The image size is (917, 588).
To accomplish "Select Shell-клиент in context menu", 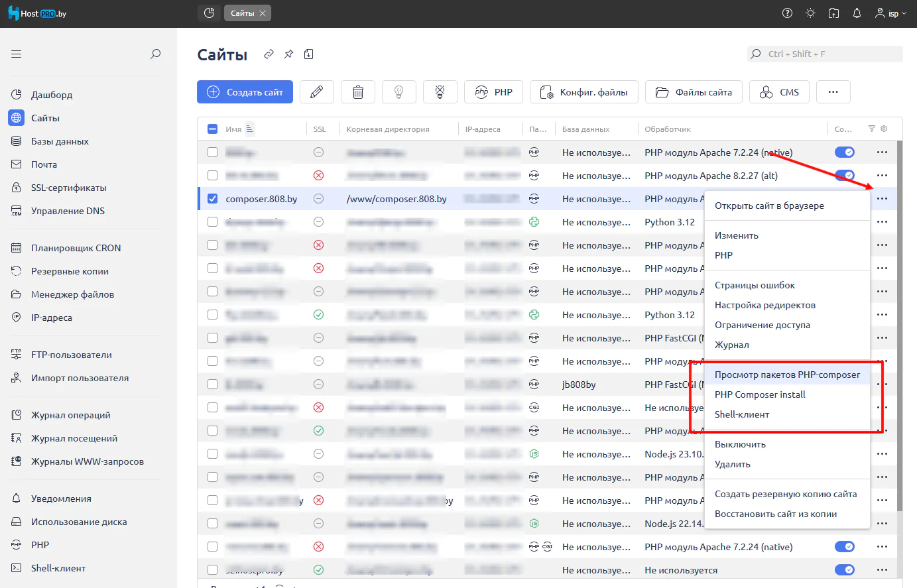I will [x=787, y=414].
